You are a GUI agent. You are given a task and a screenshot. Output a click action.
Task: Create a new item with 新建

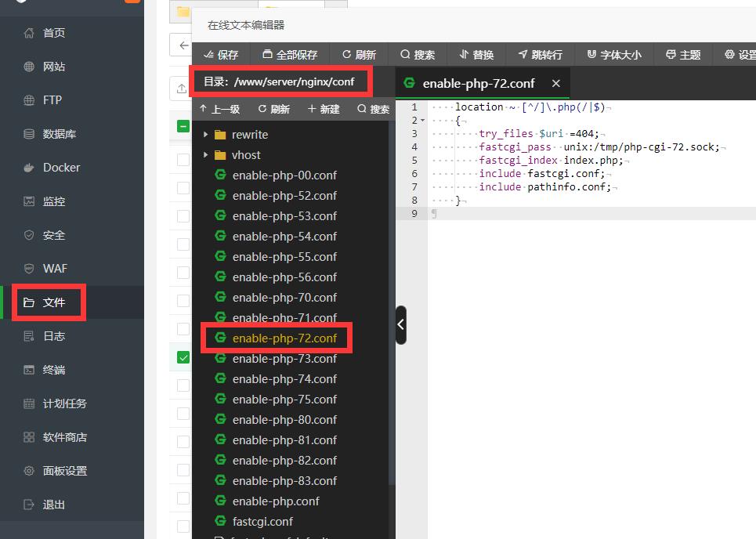(x=324, y=109)
